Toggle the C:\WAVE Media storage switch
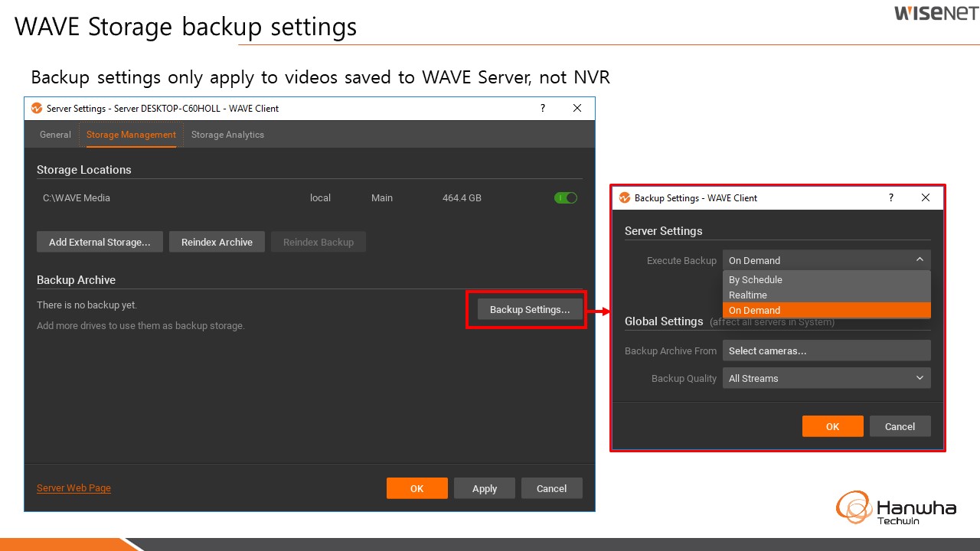Viewport: 980px width, 551px height. pyautogui.click(x=565, y=198)
